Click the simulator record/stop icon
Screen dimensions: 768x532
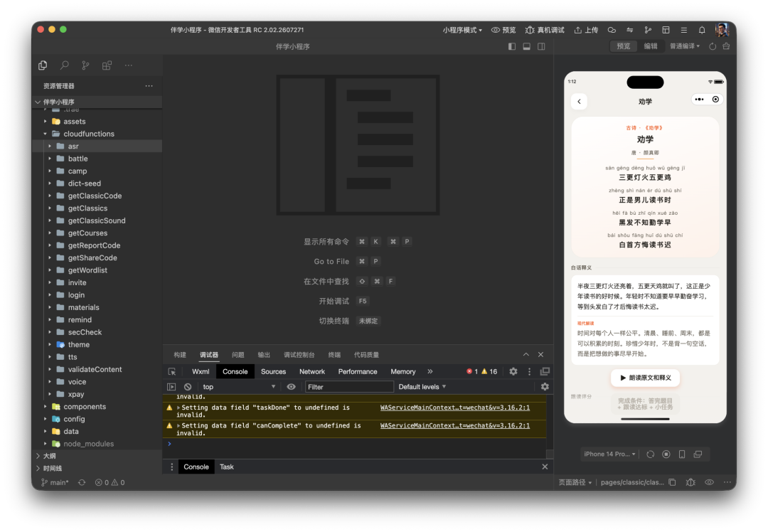(666, 454)
